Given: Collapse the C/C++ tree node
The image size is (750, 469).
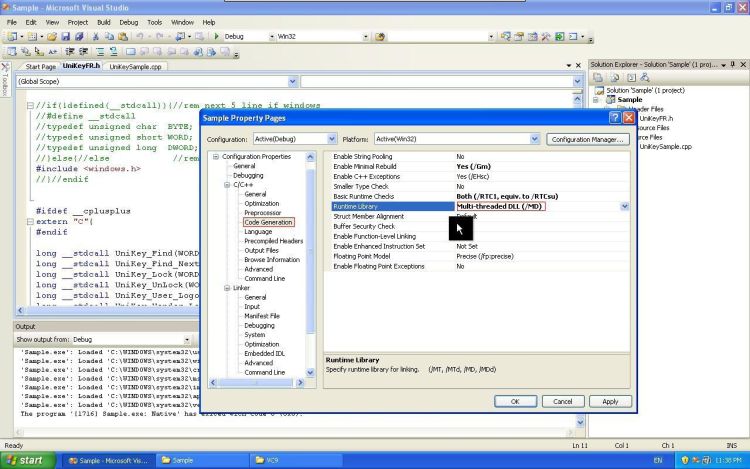Looking at the screenshot, I should click(227, 185).
